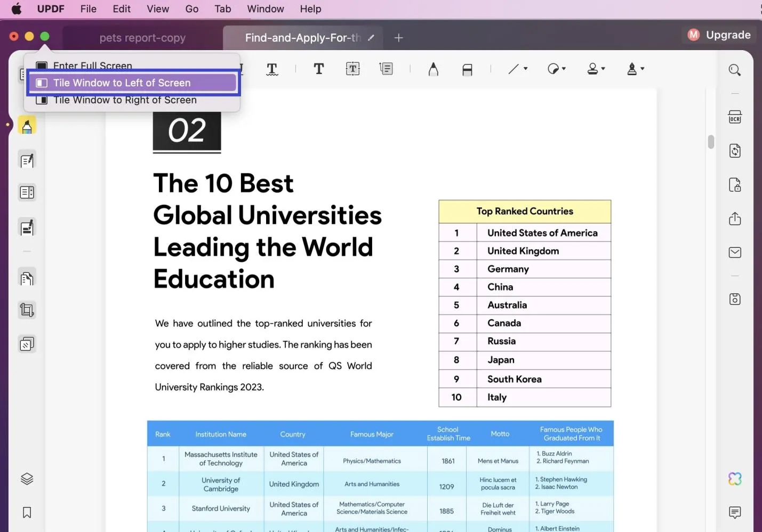Open the bookmark panel icon
The image size is (762, 532).
[27, 513]
